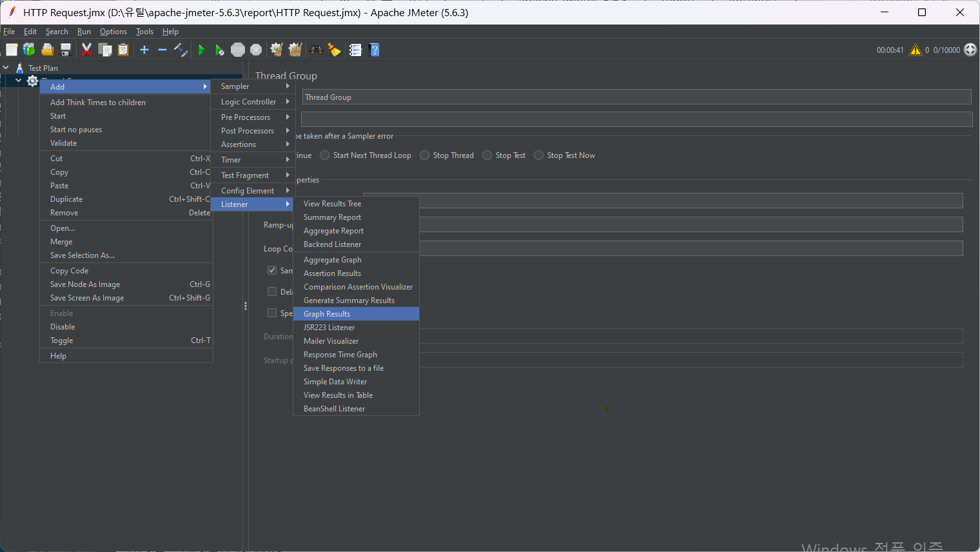Click the Cut scissors icon

86,50
